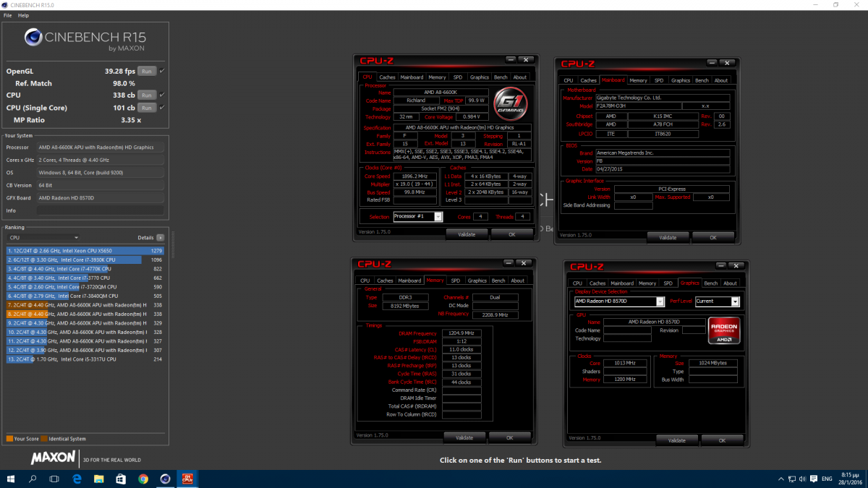This screenshot has height=488, width=868.
Task: Click OK in CPU-Z CPU window
Action: click(511, 234)
